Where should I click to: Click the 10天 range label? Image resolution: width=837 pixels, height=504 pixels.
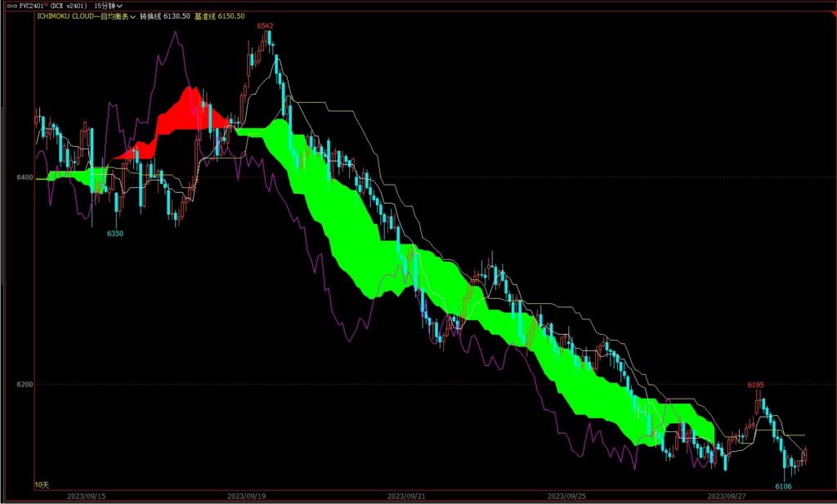[x=41, y=485]
